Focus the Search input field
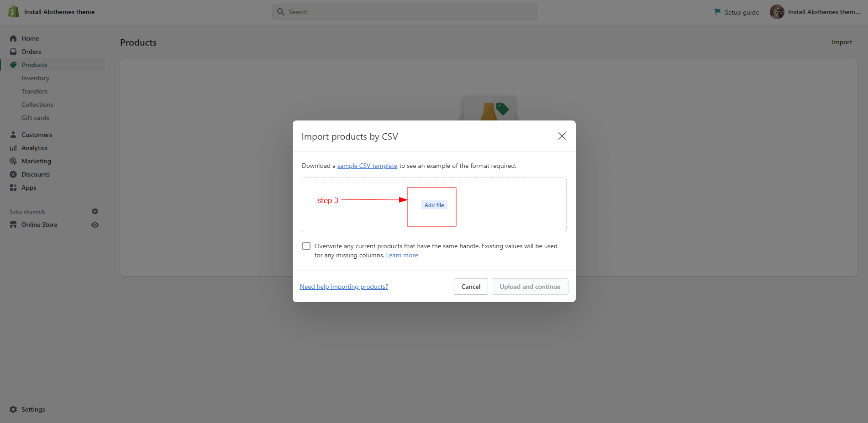The image size is (868, 423). point(404,12)
